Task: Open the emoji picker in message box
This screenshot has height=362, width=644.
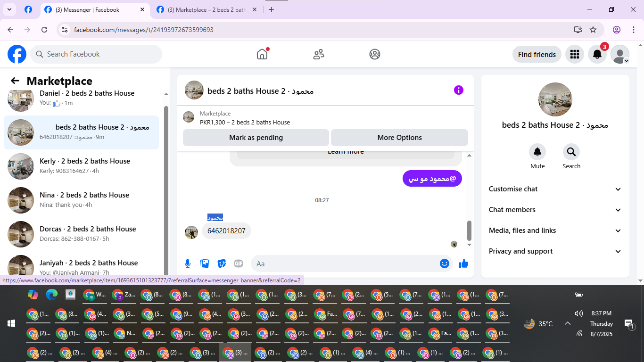Action: click(x=444, y=263)
